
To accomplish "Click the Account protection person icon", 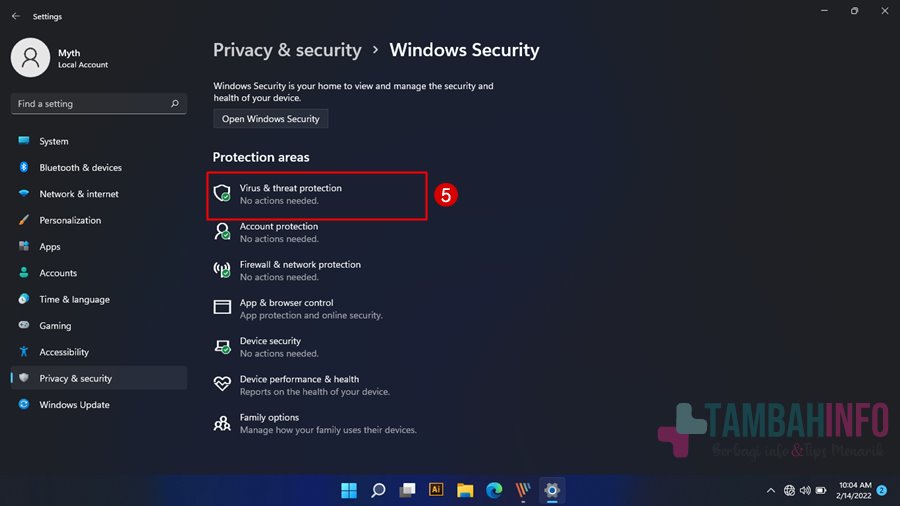I will 222,232.
